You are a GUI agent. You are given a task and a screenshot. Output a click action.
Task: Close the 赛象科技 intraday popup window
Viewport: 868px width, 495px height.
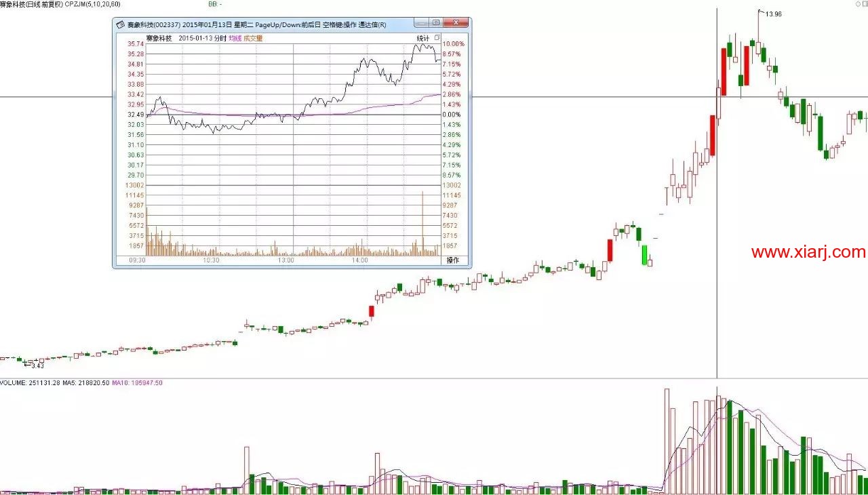[456, 23]
